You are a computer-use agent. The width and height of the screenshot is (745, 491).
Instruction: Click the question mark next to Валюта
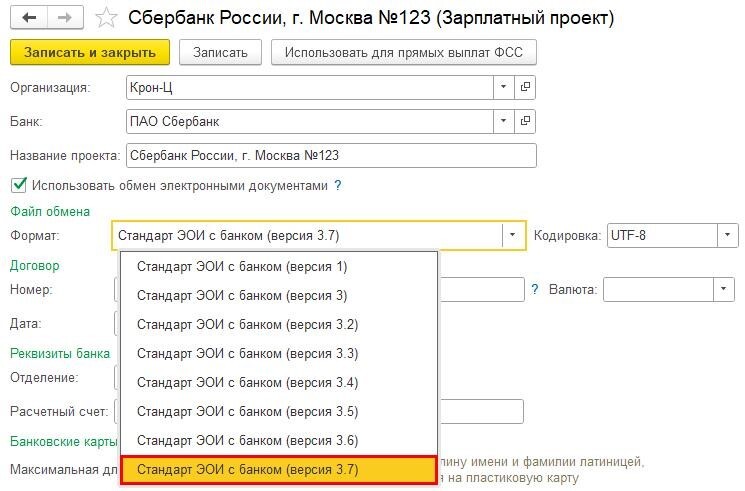pos(535,289)
